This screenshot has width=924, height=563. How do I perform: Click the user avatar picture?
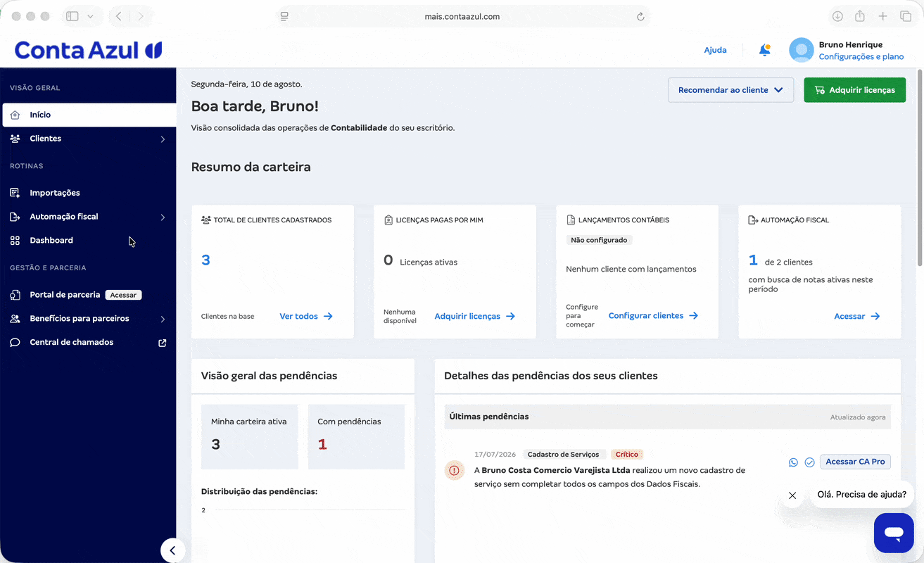point(802,50)
